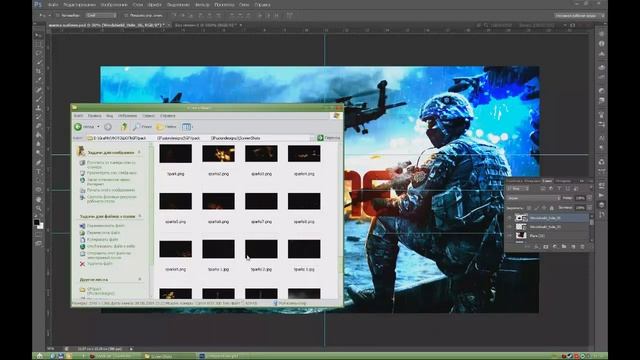Select the Clone Stamp tool

(x=39, y=108)
